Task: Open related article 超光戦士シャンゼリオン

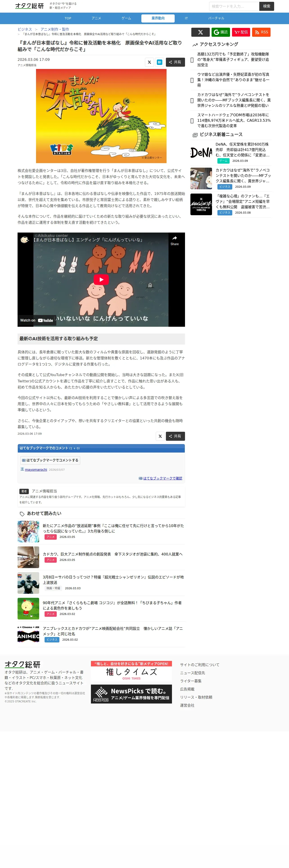Action: point(113,580)
